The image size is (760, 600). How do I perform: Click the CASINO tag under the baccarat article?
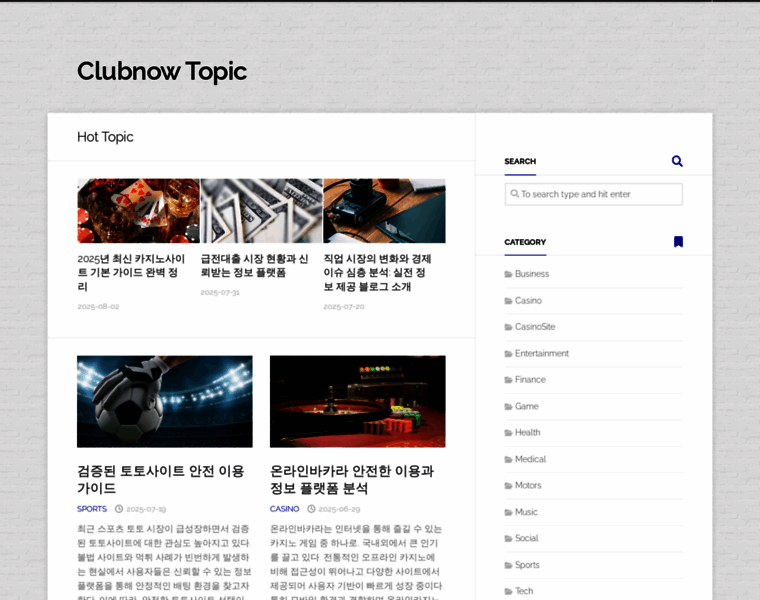pyautogui.click(x=285, y=509)
